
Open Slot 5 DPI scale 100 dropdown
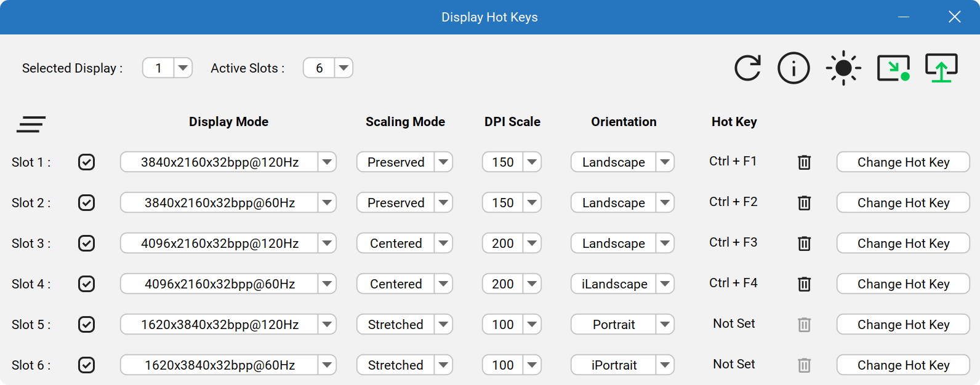[x=512, y=325]
